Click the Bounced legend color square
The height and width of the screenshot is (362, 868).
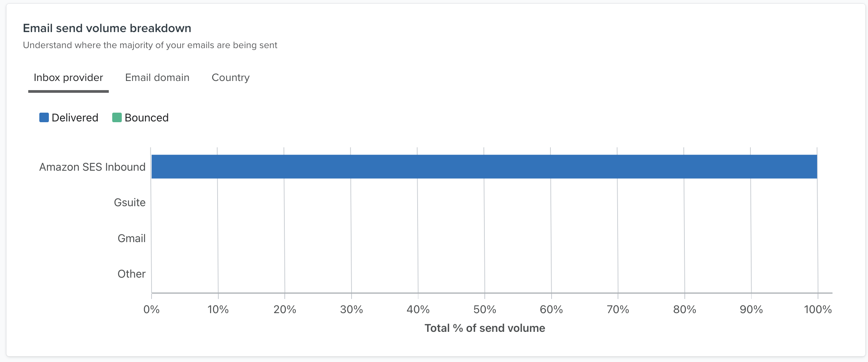(116, 118)
